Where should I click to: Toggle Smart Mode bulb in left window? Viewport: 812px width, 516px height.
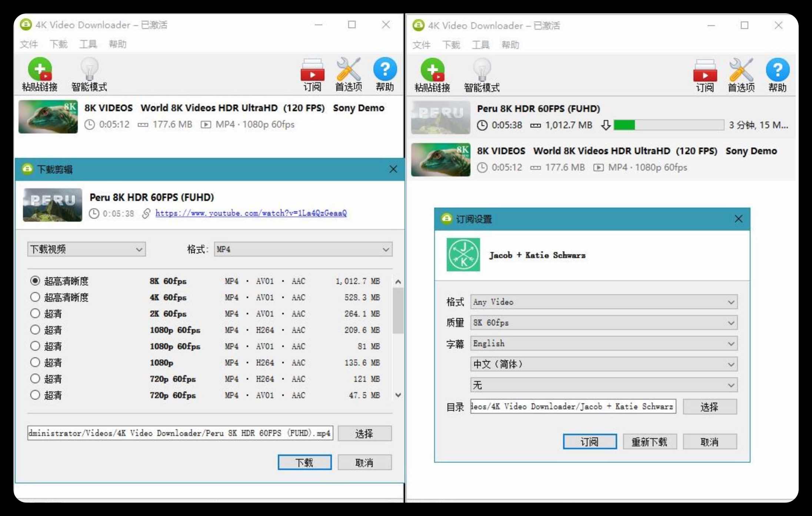(x=89, y=69)
